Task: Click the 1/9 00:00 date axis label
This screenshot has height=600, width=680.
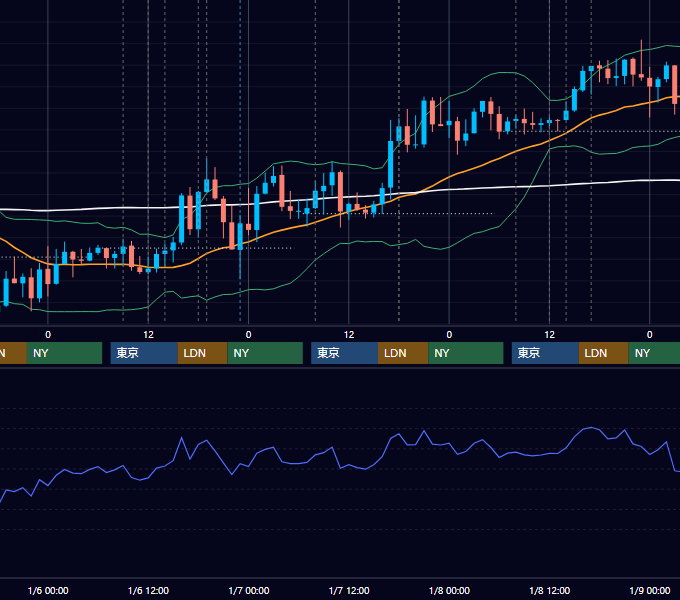Action: click(650, 590)
